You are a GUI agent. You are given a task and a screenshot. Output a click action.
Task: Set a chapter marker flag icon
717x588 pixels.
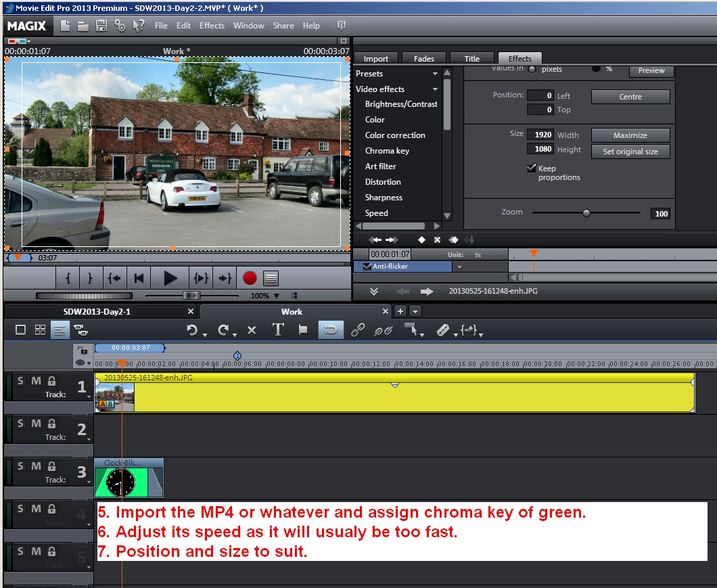(x=303, y=330)
